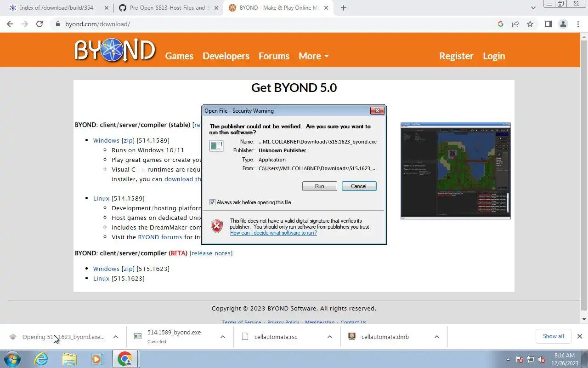Open Chrome three-dot menu
588x368 pixels.
tap(578, 24)
